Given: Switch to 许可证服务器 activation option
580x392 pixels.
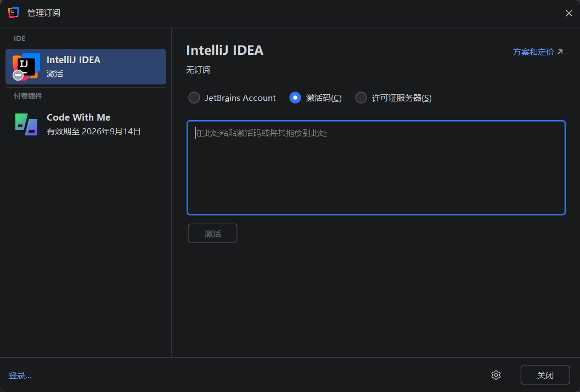Looking at the screenshot, I should coord(361,98).
